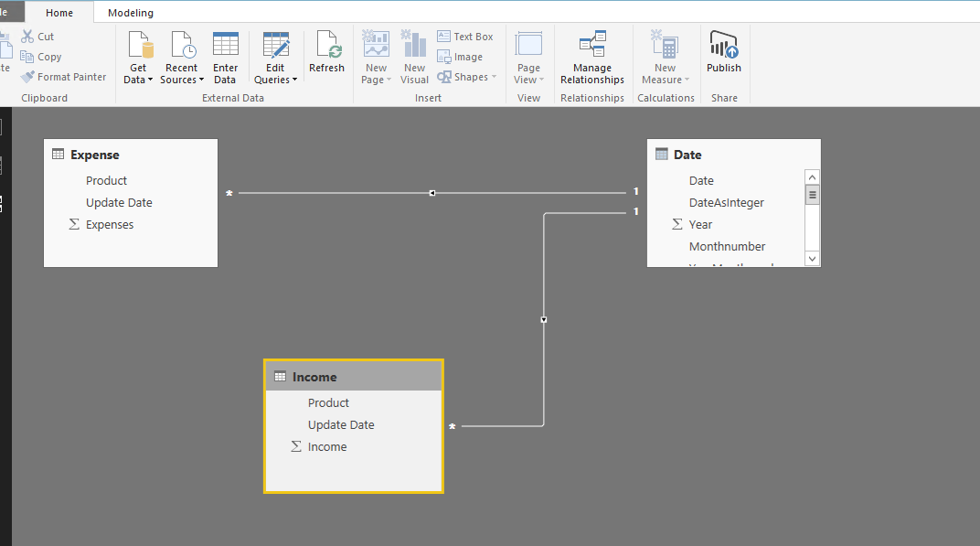
Task: Expand the Shapes dropdown arrow
Action: 494,77
